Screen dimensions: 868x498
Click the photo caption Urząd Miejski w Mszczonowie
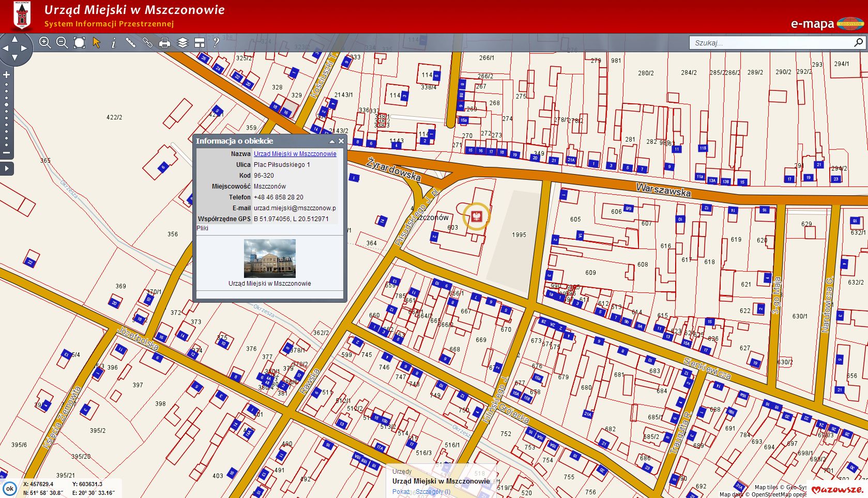click(x=270, y=284)
